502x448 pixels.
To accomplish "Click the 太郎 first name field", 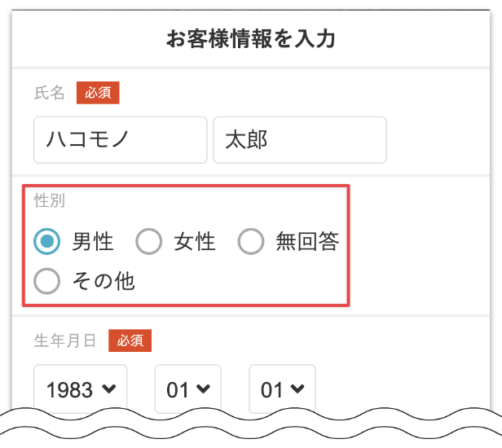I will tap(299, 140).
